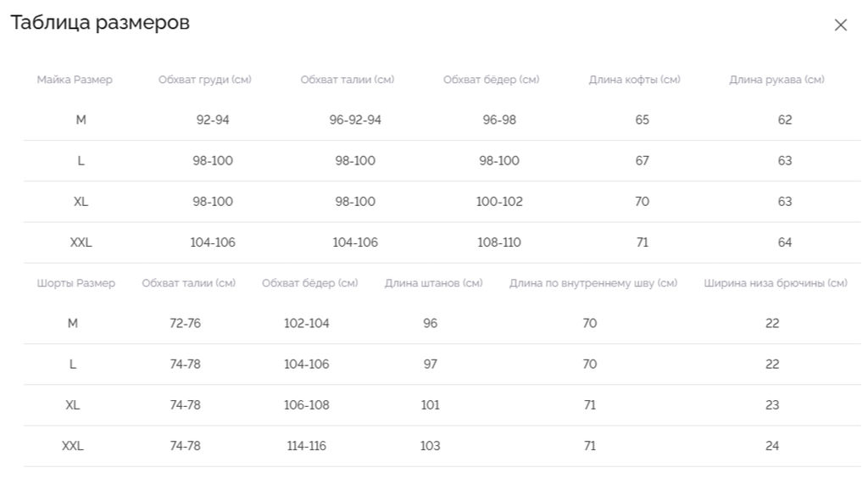Click the 108-110 hip value cell
The width and height of the screenshot is (868, 490).
pyautogui.click(x=499, y=242)
